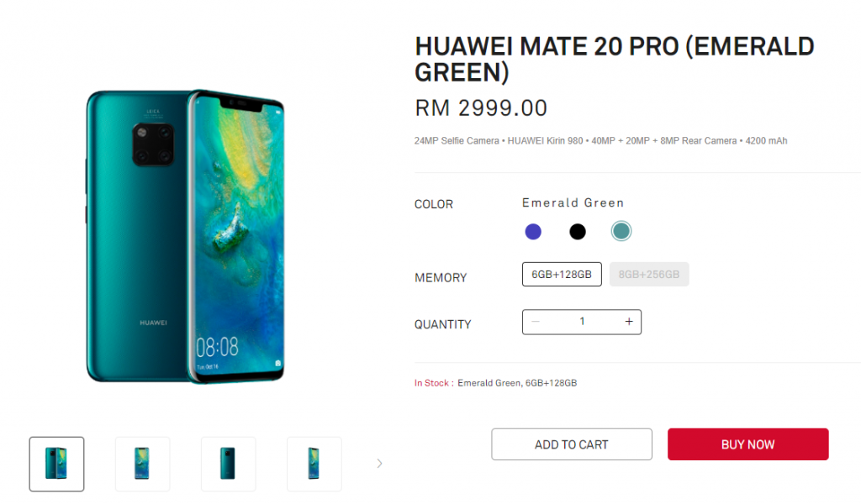Decrease quantity with the minus icon
Viewport: 861px width, 504px height.
point(536,322)
